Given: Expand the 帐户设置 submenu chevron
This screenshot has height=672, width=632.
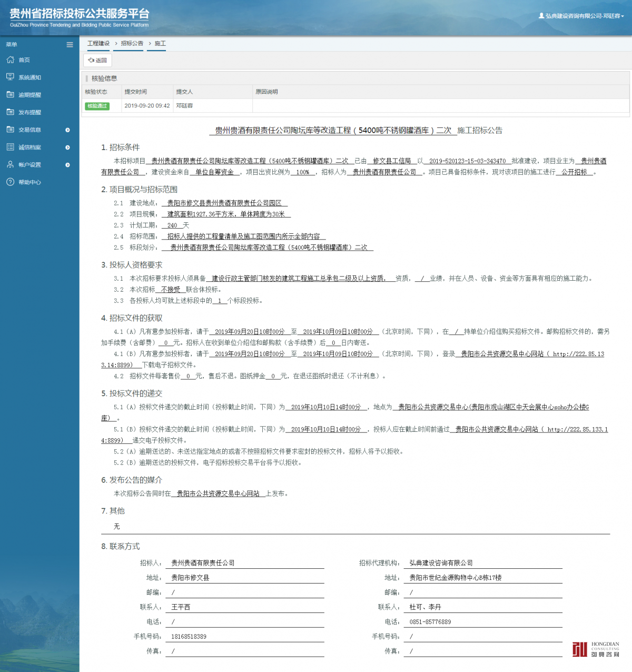Looking at the screenshot, I should coord(67,164).
